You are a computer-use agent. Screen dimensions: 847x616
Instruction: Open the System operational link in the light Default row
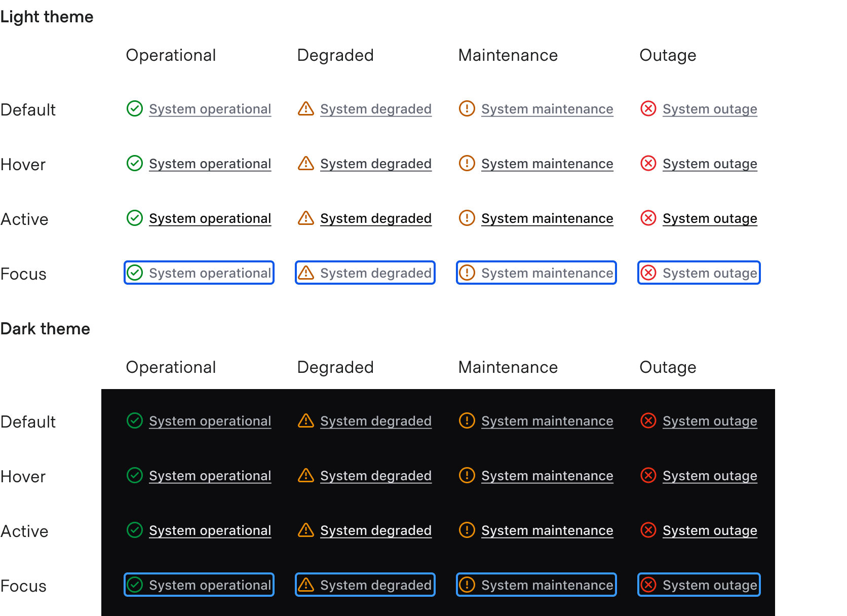click(210, 109)
